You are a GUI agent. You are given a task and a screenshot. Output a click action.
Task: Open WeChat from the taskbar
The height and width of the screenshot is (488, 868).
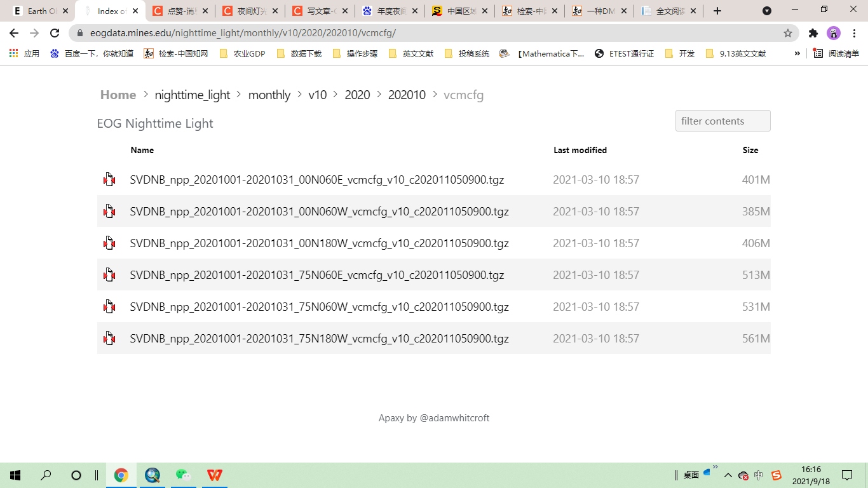pos(183,475)
